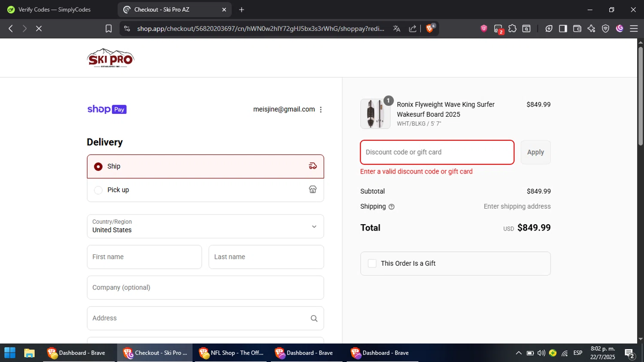Click the error message about valid discount code
The width and height of the screenshot is (644, 362).
416,171
